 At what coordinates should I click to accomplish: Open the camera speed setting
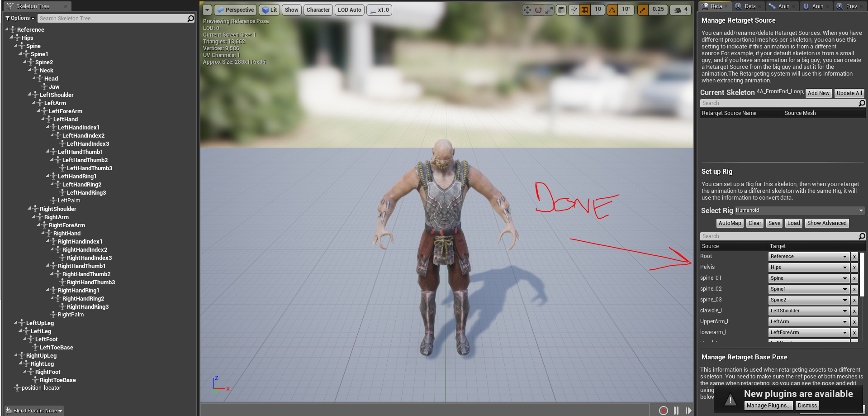coord(681,10)
